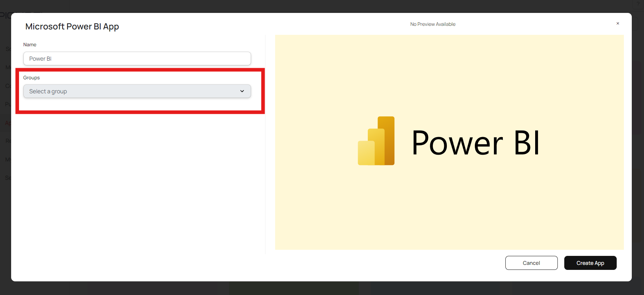This screenshot has width=644, height=295.
Task: Click the No Preview Available text
Action: [x=433, y=24]
